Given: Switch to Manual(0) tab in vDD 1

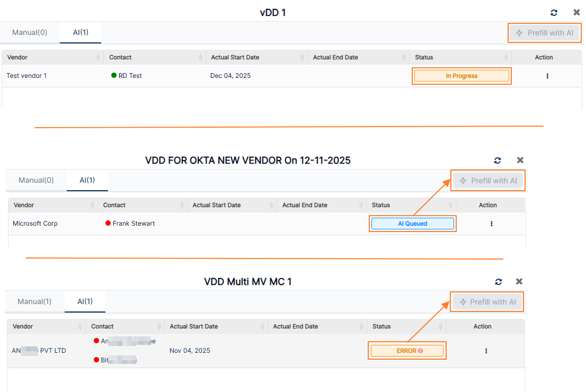Looking at the screenshot, I should click(30, 32).
